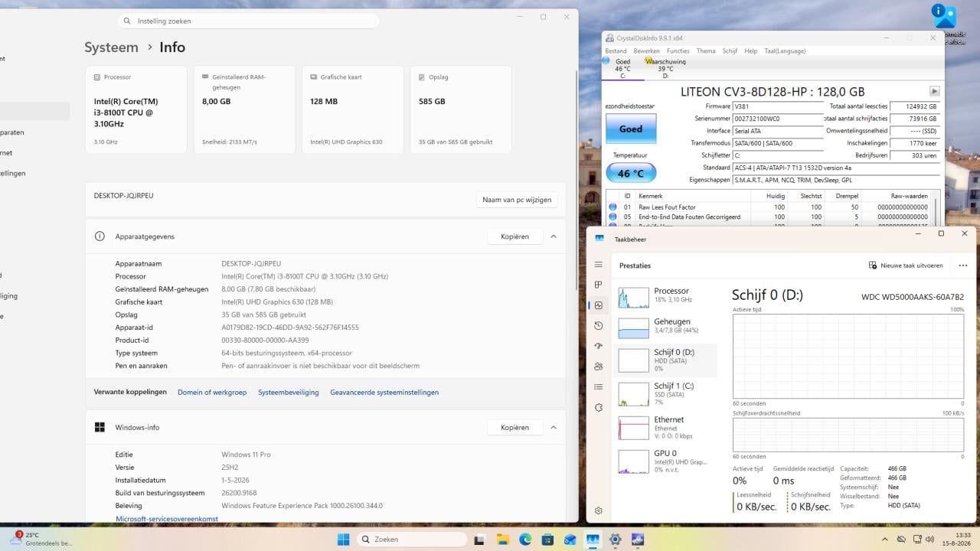
Task: Click Opslag 585 GB summary card
Action: click(461, 109)
